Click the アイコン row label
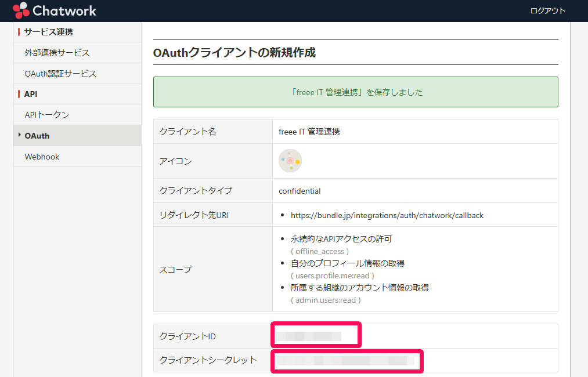588x377 pixels. pyautogui.click(x=175, y=161)
